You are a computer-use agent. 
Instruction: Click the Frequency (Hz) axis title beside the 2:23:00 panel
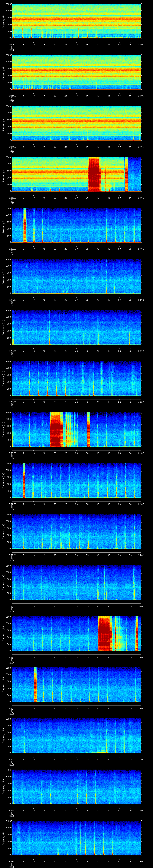click(x=3, y=72)
